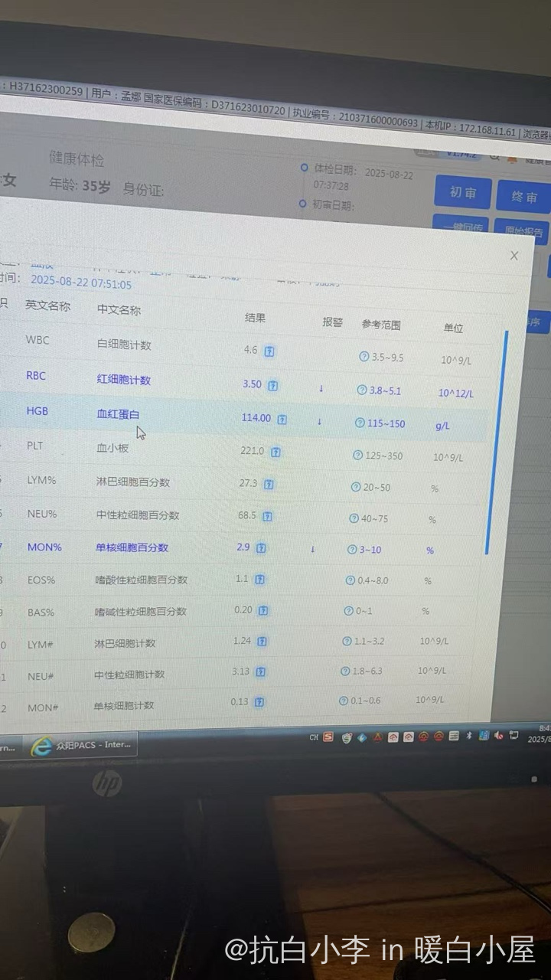
Task: Click the help icon beside NEU% result 68.5
Action: (267, 517)
